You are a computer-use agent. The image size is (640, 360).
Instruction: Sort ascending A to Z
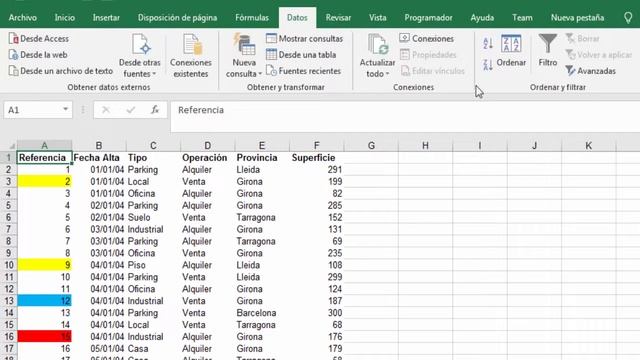488,43
